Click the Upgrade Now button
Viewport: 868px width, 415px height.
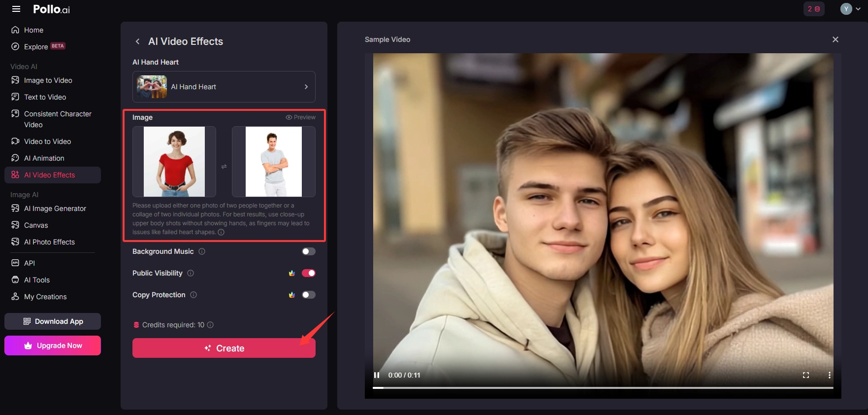(x=53, y=346)
